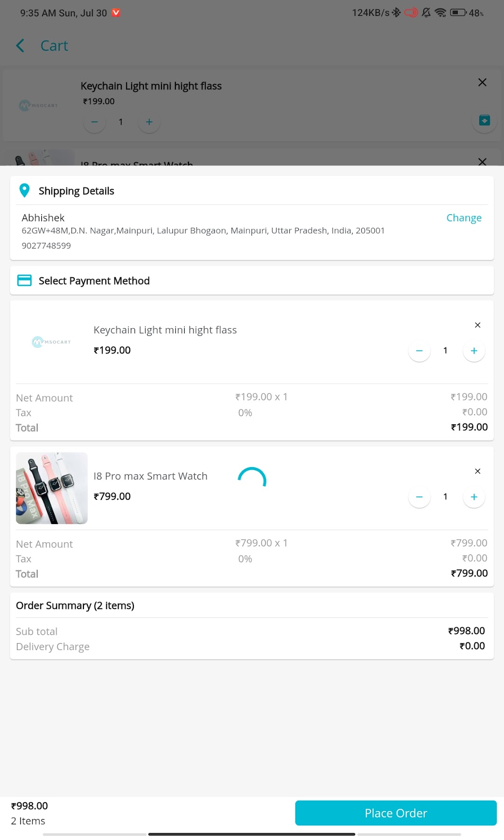The width and height of the screenshot is (504, 840).
Task: Increase quantity in the dimmed cart row
Action: coord(149,122)
